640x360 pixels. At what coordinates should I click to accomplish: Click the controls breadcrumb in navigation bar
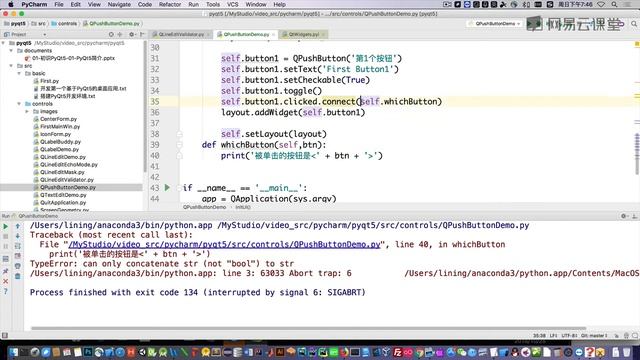click(x=64, y=24)
